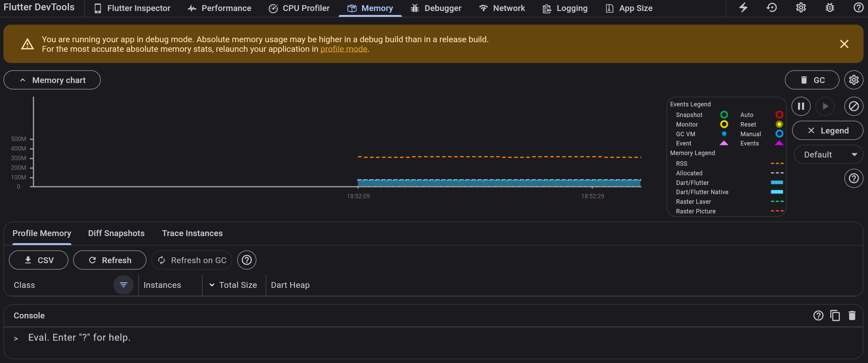Click the 18:52:29 timestamp on chart
The width and height of the screenshot is (868, 363).
tap(593, 196)
